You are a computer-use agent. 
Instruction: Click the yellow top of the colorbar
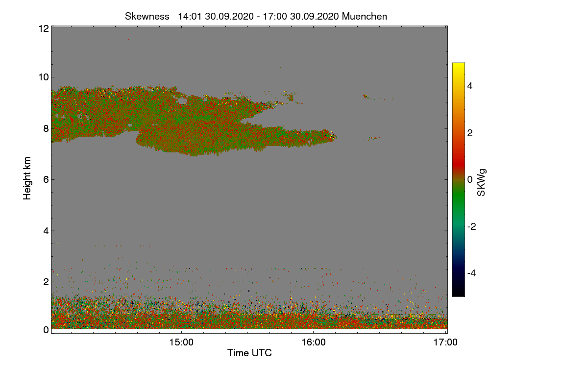coord(458,67)
